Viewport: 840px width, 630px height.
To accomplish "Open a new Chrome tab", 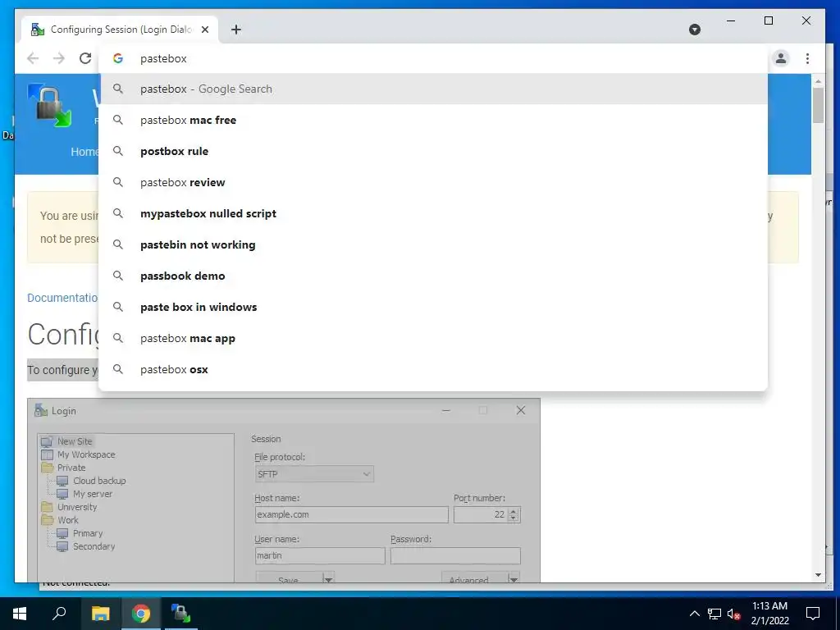I will 236,30.
